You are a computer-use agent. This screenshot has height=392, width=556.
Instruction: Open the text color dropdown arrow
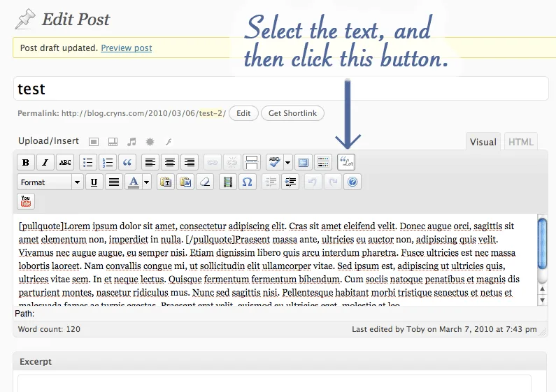coord(146,182)
